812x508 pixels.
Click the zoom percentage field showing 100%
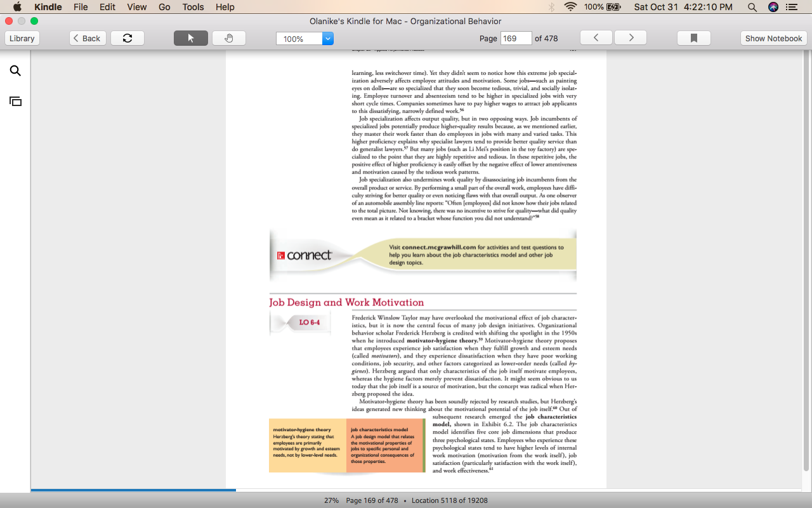pyautogui.click(x=299, y=39)
